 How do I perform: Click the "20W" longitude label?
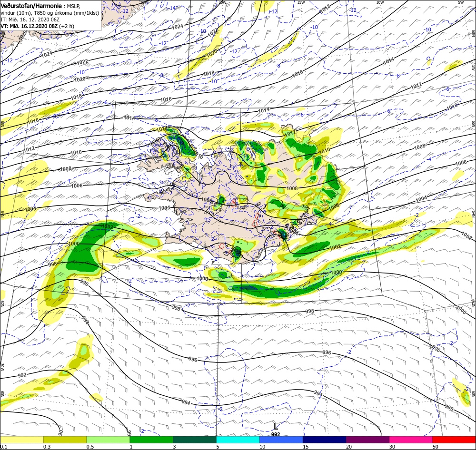click(222, 2)
